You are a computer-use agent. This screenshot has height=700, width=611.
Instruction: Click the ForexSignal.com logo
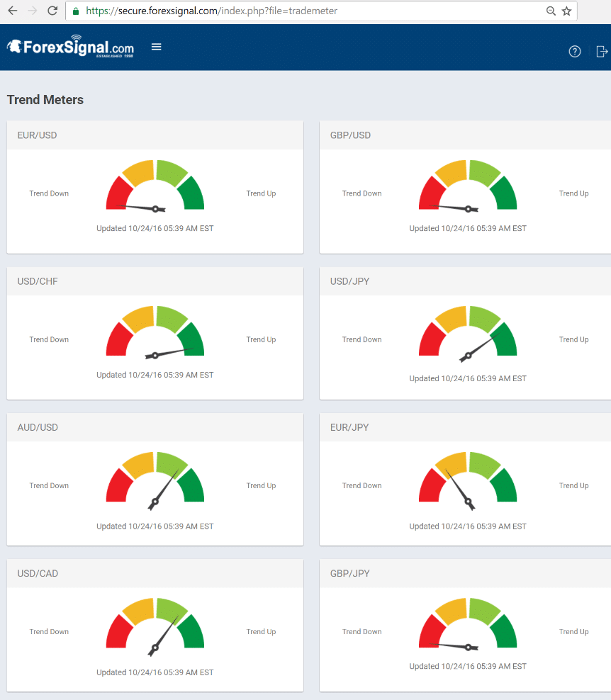(x=70, y=47)
